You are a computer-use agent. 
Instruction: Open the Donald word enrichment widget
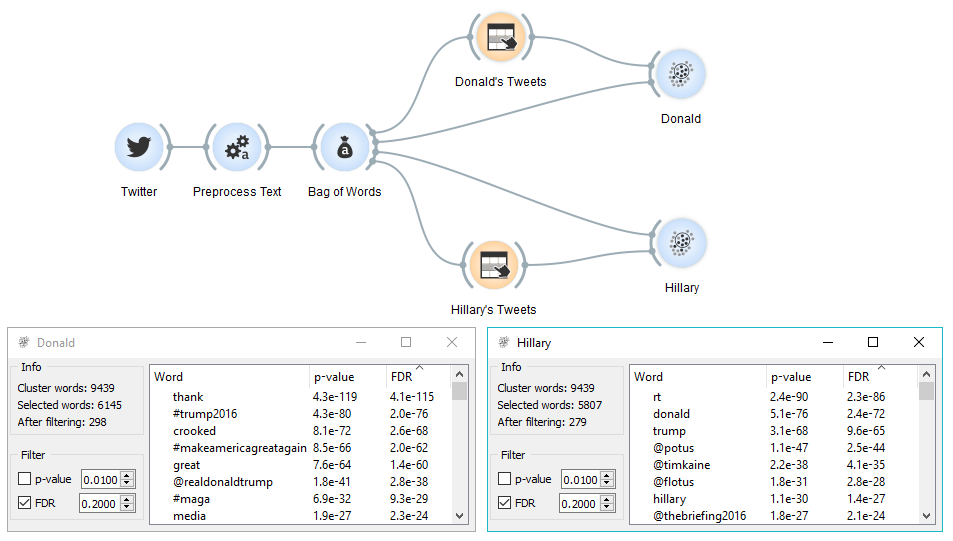tap(681, 74)
